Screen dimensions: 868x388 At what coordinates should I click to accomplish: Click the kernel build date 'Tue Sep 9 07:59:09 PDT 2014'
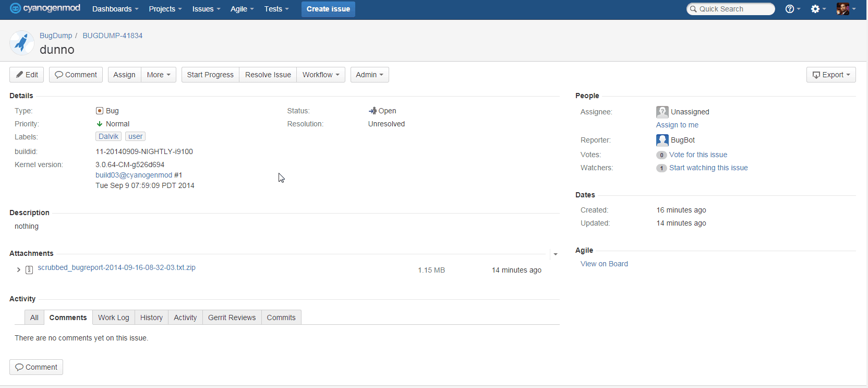click(145, 185)
